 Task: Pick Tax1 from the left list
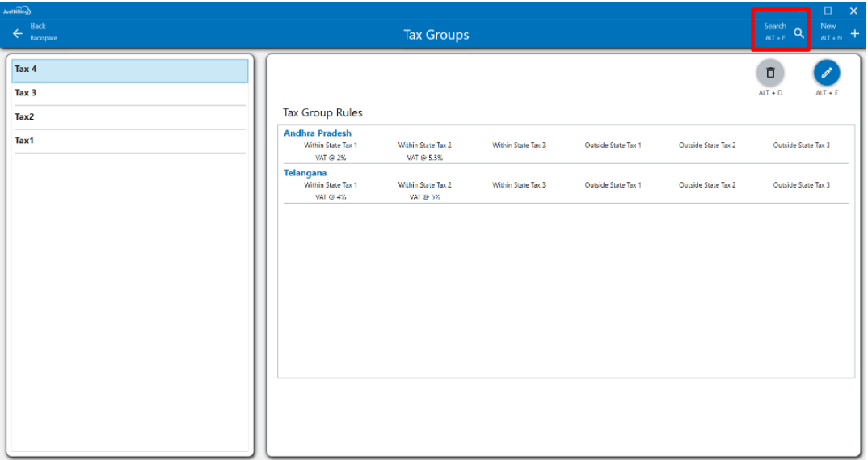pyautogui.click(x=130, y=141)
